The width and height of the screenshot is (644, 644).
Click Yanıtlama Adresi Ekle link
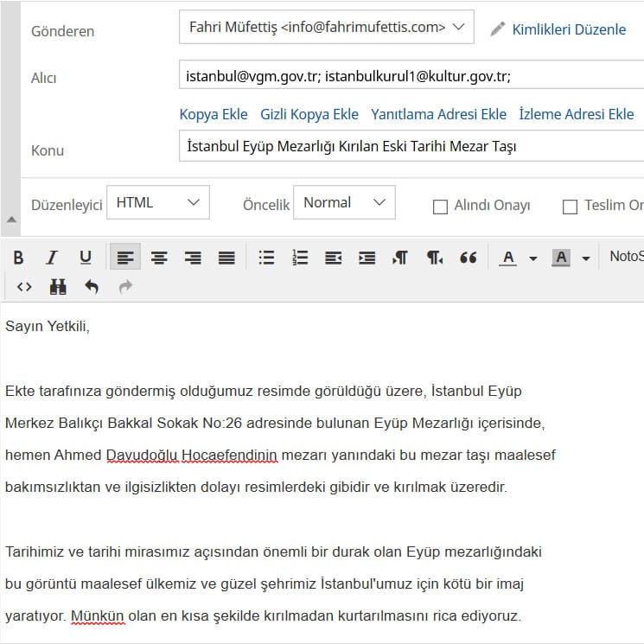click(x=438, y=114)
